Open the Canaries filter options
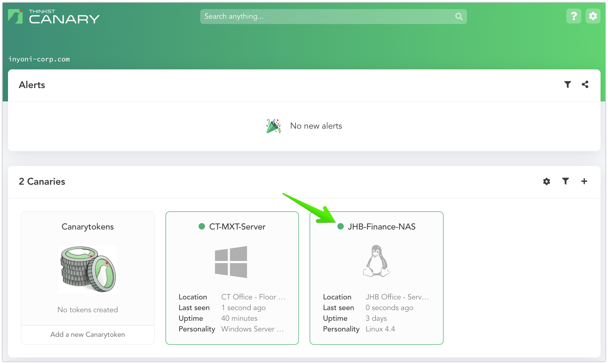 [x=565, y=181]
